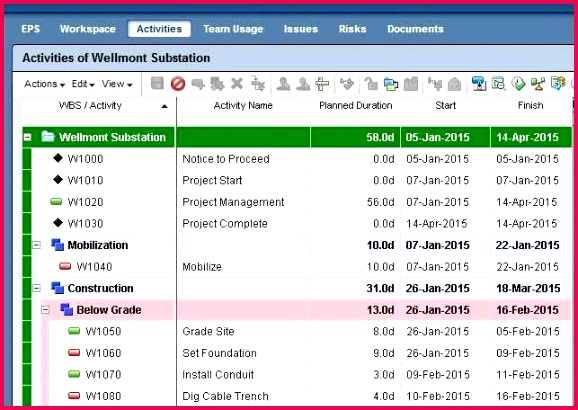The height and width of the screenshot is (410, 578).
Task: Select the W1060 Set Foundation activity row
Action: click(297, 353)
